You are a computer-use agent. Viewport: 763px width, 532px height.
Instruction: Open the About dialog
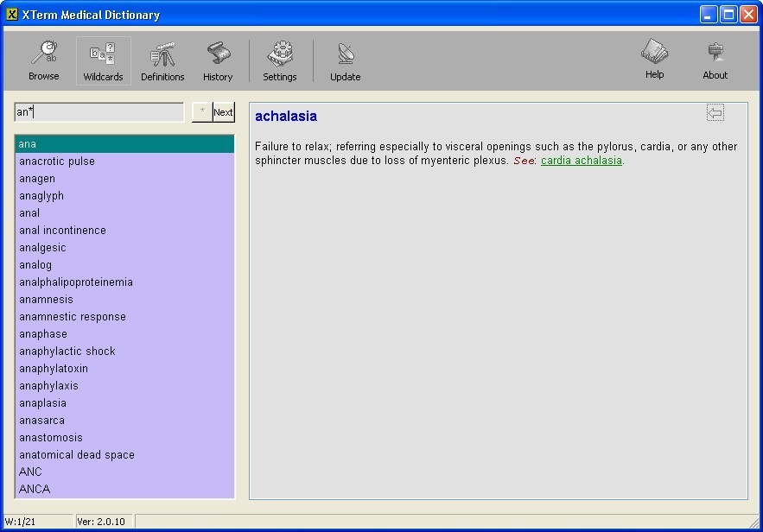click(715, 60)
